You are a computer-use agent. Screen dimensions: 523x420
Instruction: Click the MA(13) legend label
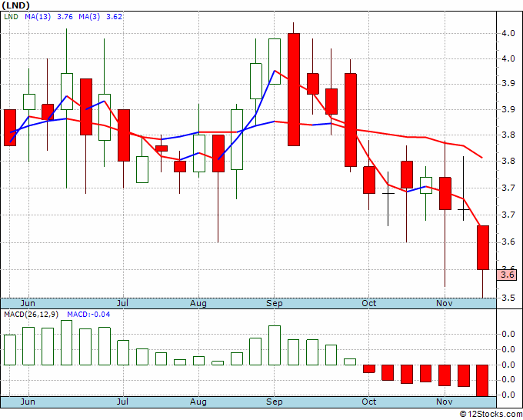[x=38, y=17]
